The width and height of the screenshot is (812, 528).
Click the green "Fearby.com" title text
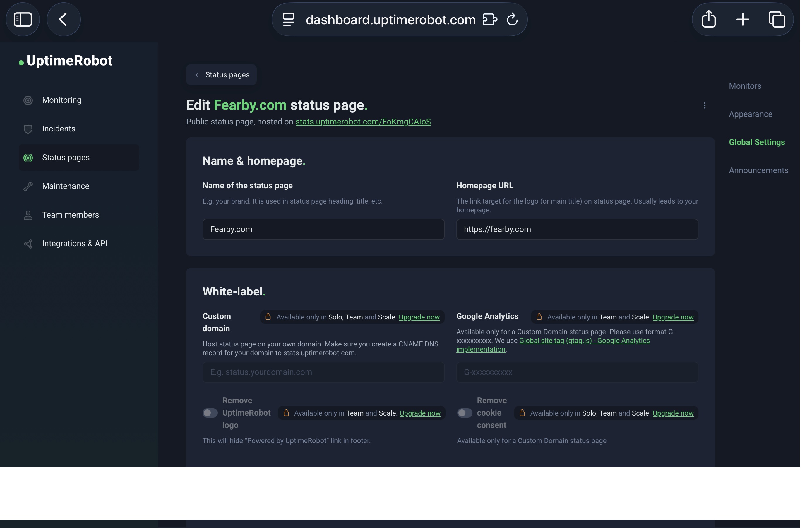click(x=250, y=105)
